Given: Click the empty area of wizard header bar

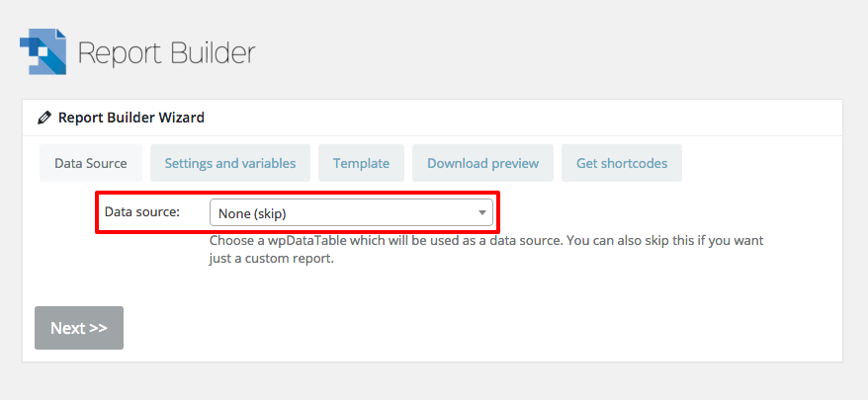Looking at the screenshot, I should 524,118.
